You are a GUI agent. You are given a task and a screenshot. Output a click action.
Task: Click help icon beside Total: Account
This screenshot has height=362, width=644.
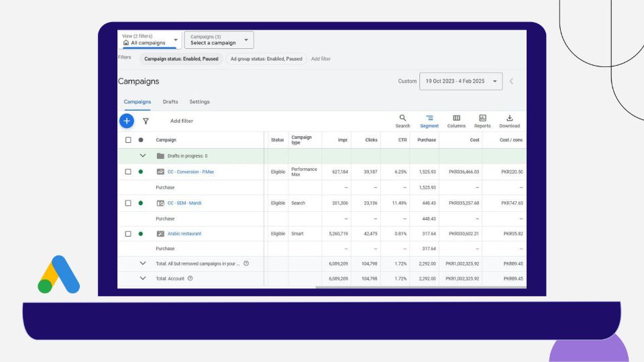(x=191, y=278)
